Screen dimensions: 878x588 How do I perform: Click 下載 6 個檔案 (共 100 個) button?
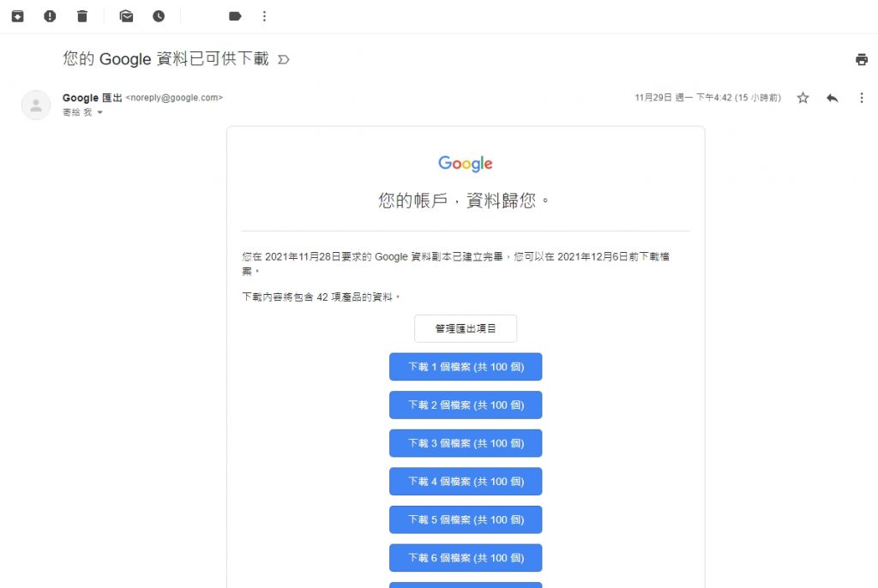pos(466,558)
